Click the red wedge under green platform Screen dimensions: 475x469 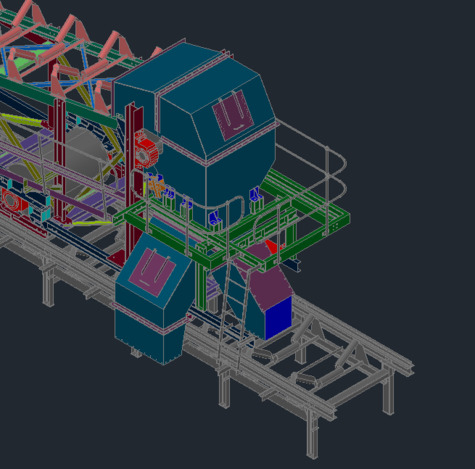[x=275, y=247]
